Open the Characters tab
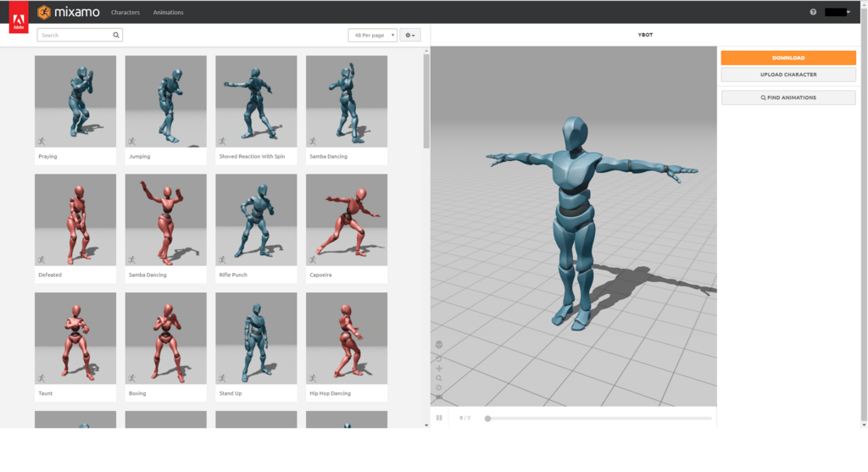This screenshot has width=868, height=472. click(125, 12)
